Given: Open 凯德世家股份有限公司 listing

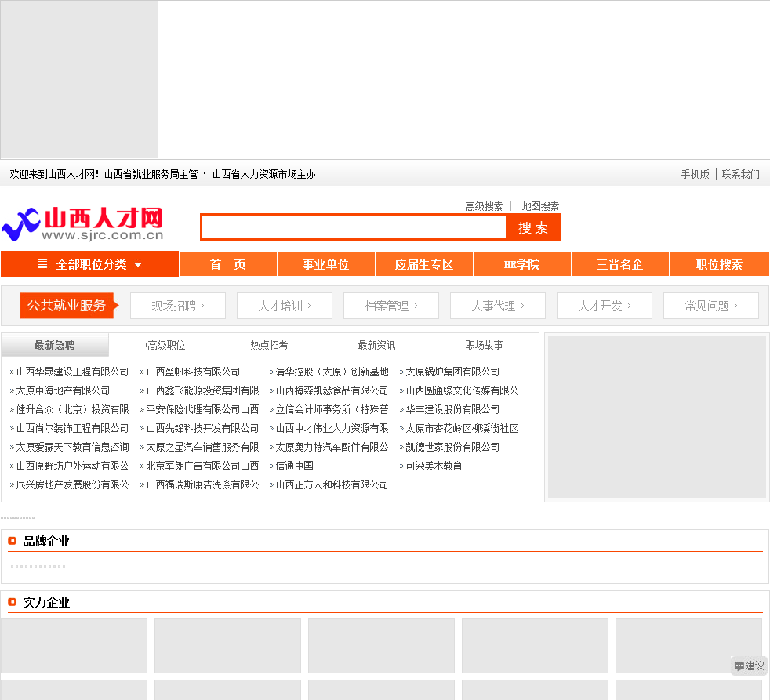Looking at the screenshot, I should (452, 447).
